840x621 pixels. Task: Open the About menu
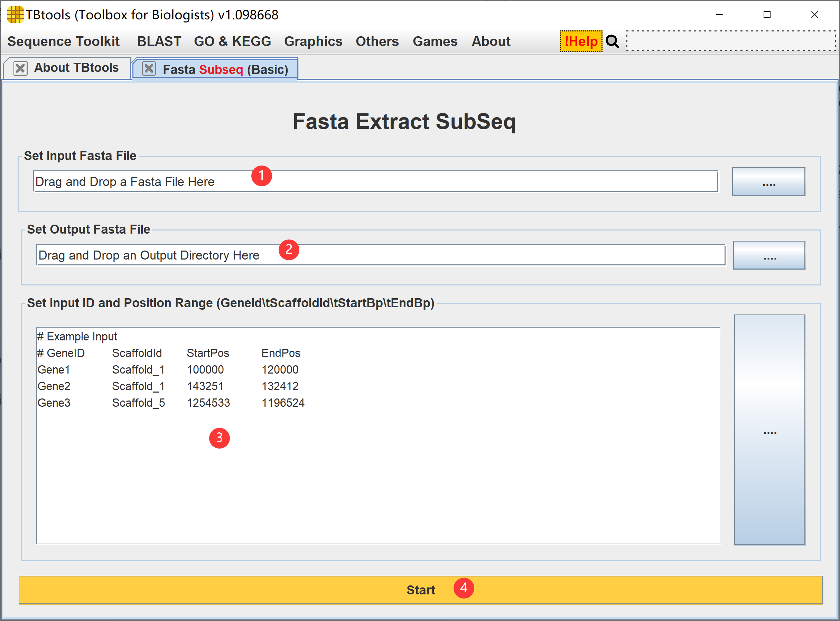tap(491, 41)
